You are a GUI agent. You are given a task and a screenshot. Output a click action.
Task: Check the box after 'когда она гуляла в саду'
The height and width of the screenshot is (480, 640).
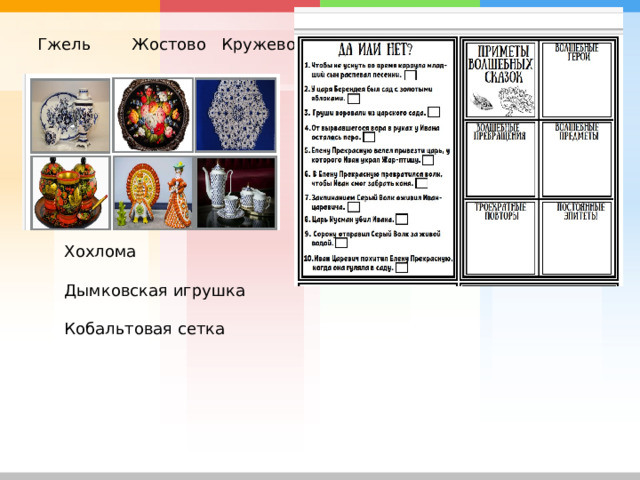[402, 267]
